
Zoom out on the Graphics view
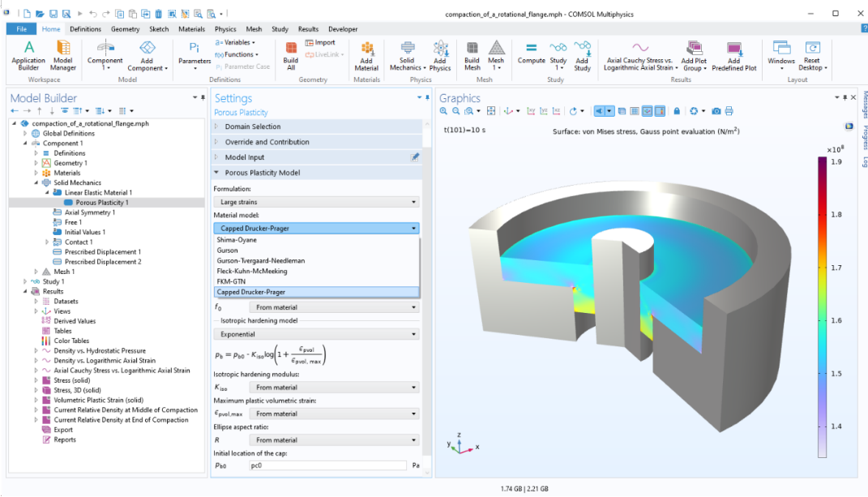pos(455,111)
